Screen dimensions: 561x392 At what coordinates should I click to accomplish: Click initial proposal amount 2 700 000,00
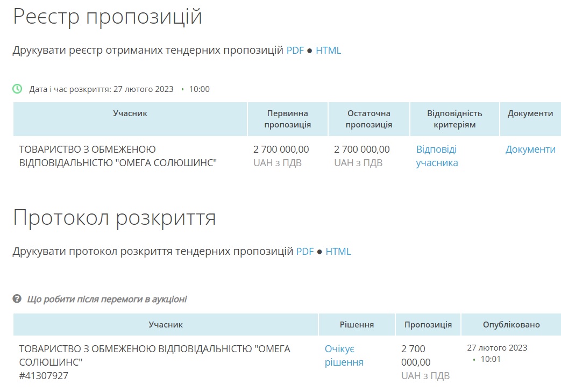[x=281, y=149]
